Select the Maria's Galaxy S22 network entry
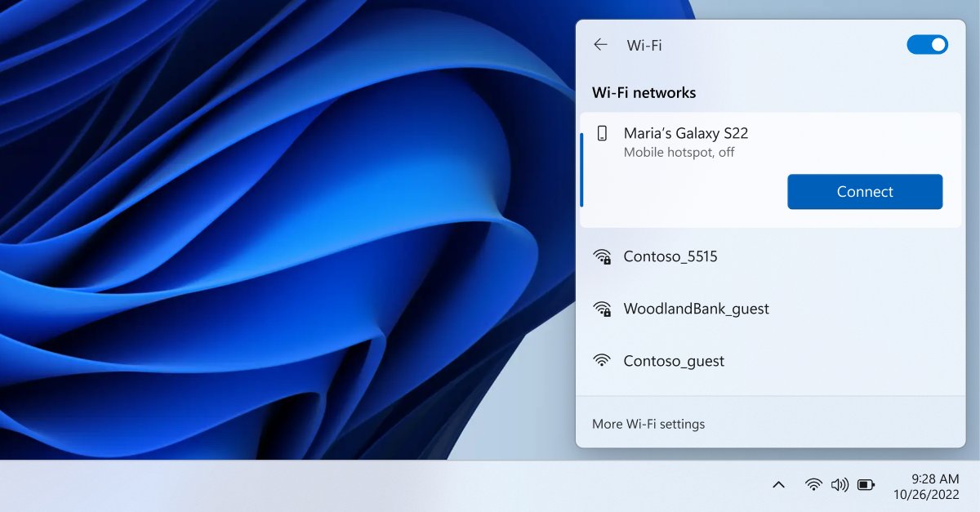980x512 pixels. (719, 142)
